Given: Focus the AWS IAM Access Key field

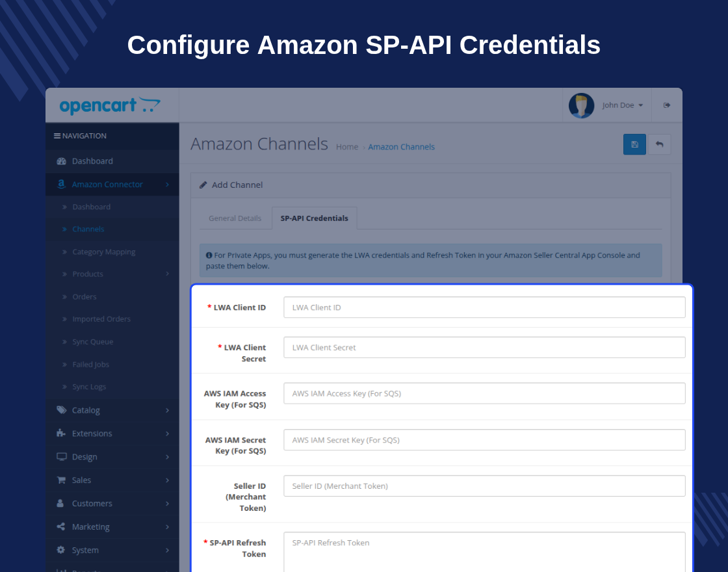Looking at the screenshot, I should click(x=484, y=393).
